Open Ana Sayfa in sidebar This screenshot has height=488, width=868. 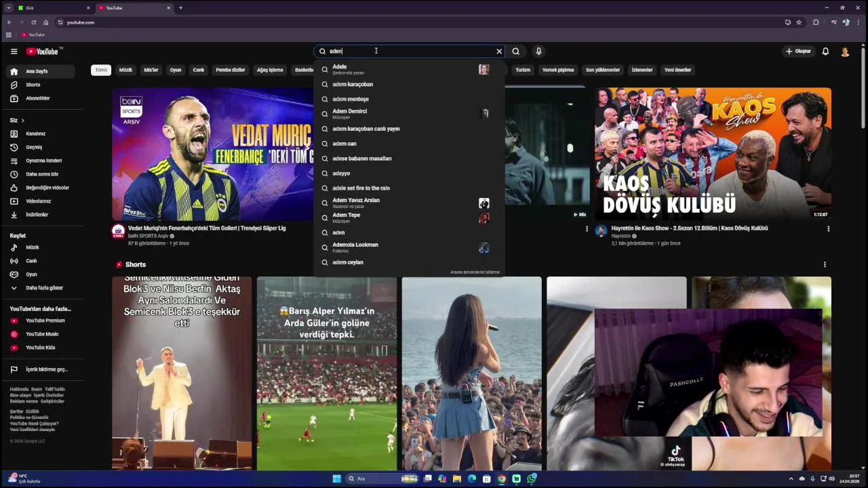pyautogui.click(x=40, y=71)
